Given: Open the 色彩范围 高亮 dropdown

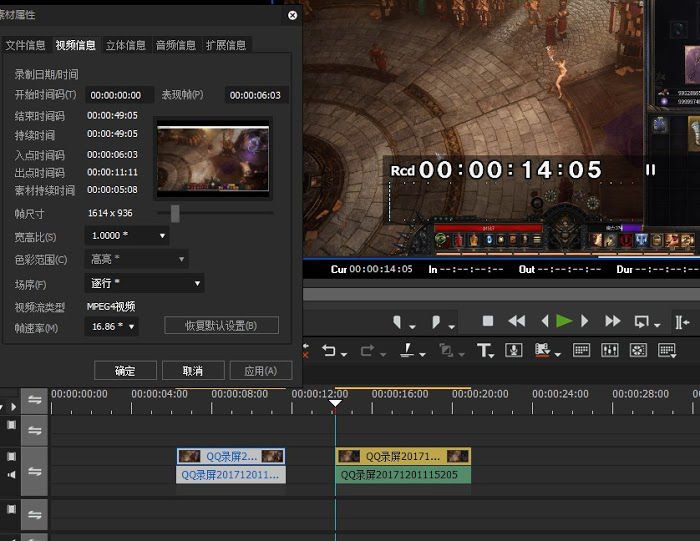Looking at the screenshot, I should point(136,259).
